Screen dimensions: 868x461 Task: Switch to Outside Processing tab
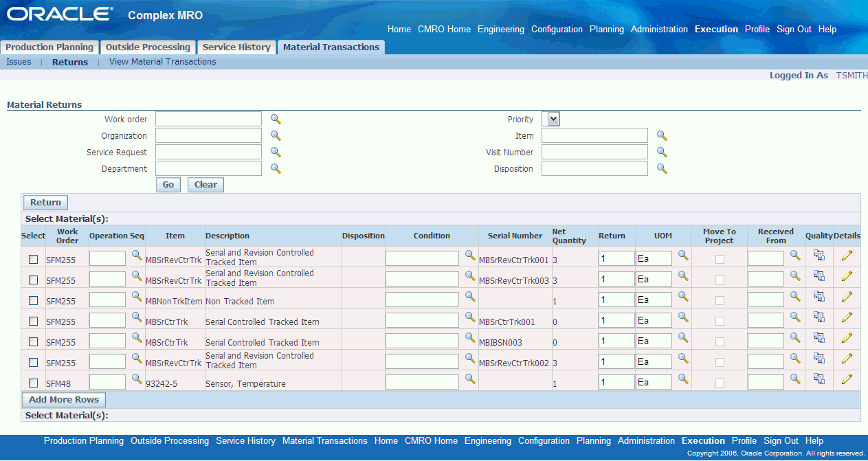148,47
